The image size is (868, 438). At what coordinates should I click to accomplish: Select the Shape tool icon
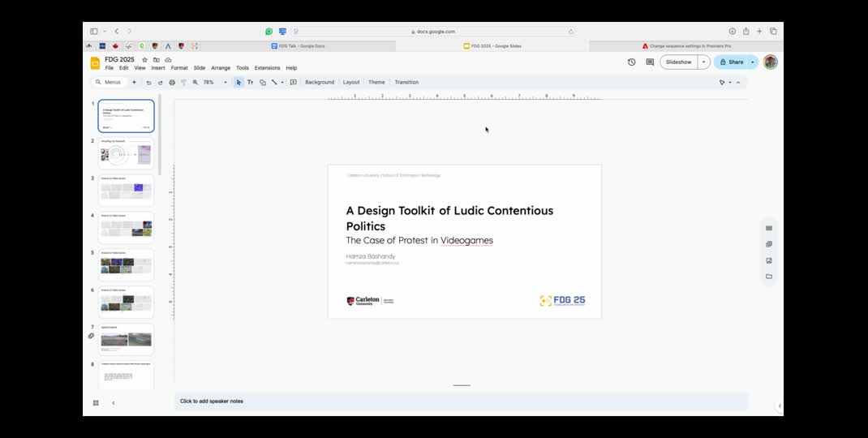coord(262,82)
